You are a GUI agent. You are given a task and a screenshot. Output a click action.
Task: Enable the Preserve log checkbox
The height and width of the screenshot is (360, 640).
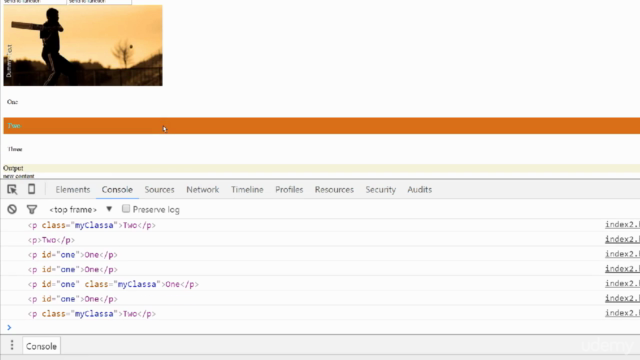coord(126,209)
